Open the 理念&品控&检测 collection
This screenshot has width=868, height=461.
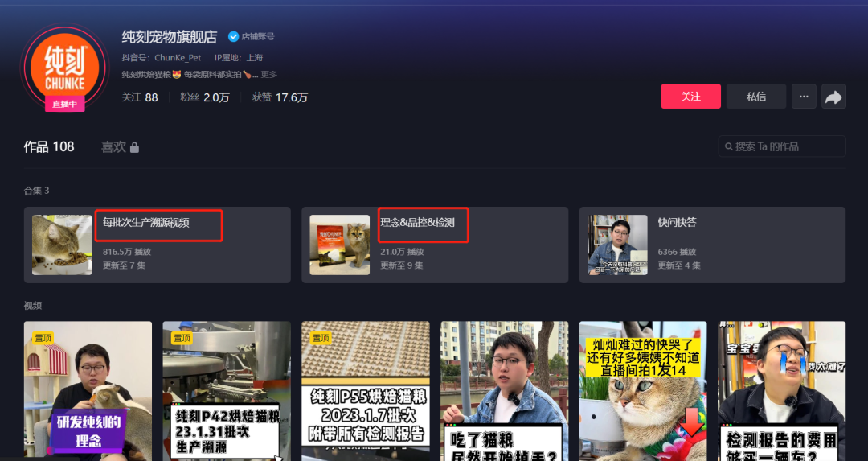[x=435, y=245]
